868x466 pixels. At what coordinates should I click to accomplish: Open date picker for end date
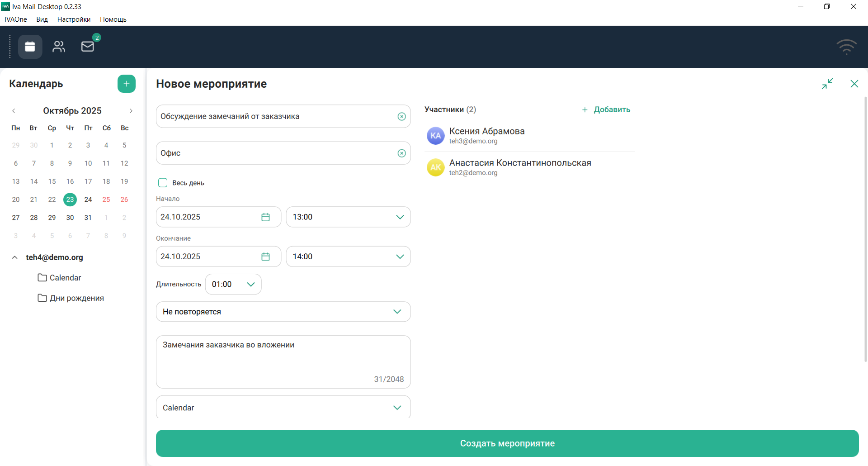[265, 257]
